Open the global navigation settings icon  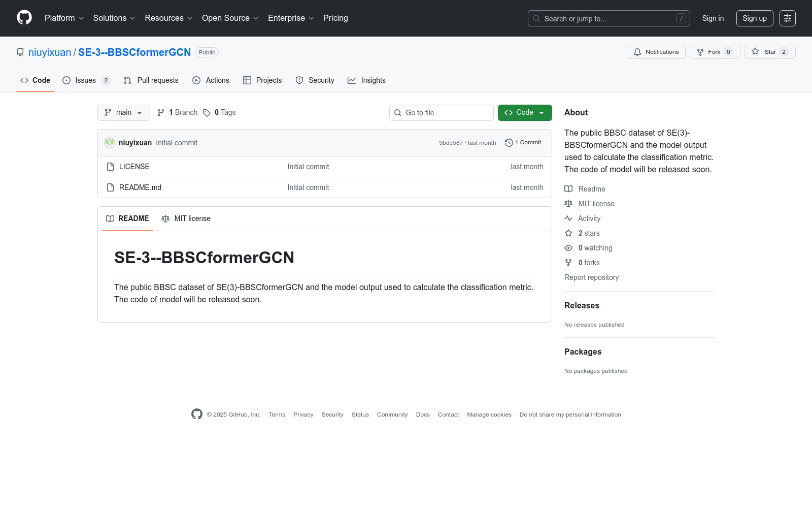pyautogui.click(x=788, y=18)
